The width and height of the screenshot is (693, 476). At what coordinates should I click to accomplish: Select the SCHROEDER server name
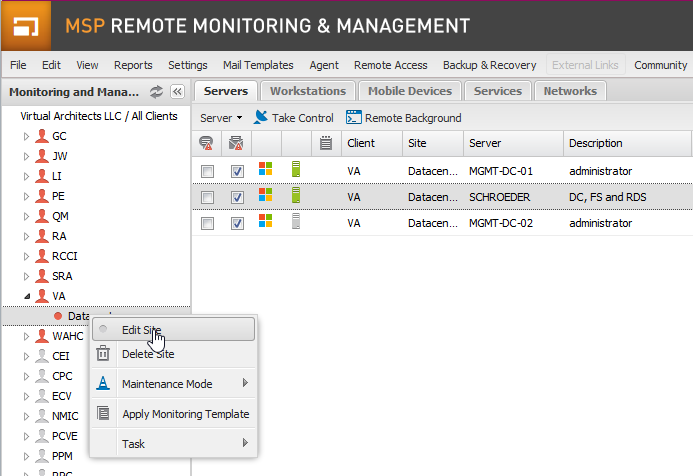(499, 197)
